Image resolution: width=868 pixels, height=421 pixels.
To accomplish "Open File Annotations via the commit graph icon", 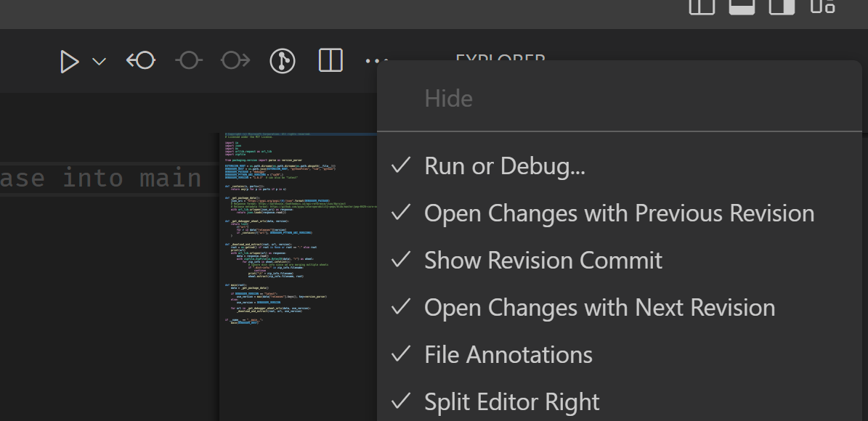I will coord(283,61).
